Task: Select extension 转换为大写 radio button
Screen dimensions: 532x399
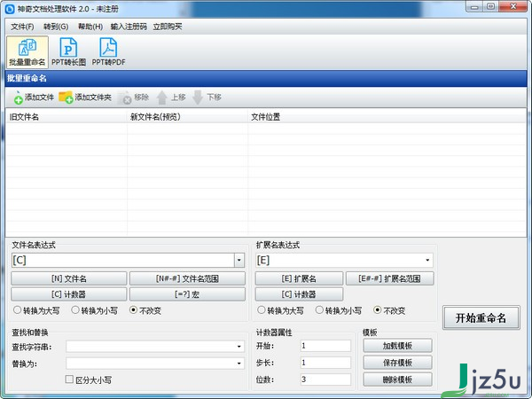Action: [262, 310]
